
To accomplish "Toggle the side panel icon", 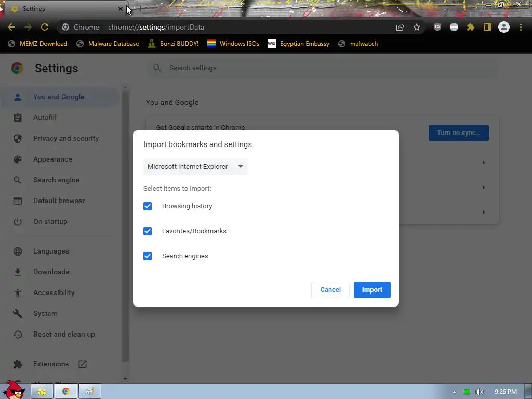I will pos(487,27).
